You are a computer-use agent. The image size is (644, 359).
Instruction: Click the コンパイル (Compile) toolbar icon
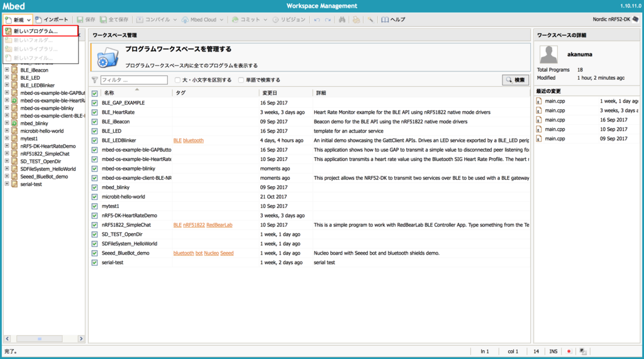pyautogui.click(x=140, y=19)
